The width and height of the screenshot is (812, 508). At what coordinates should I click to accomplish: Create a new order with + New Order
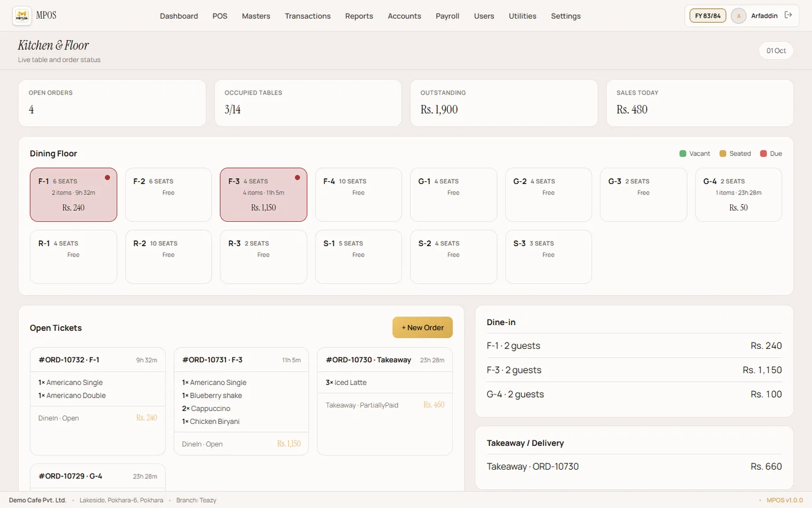point(422,327)
